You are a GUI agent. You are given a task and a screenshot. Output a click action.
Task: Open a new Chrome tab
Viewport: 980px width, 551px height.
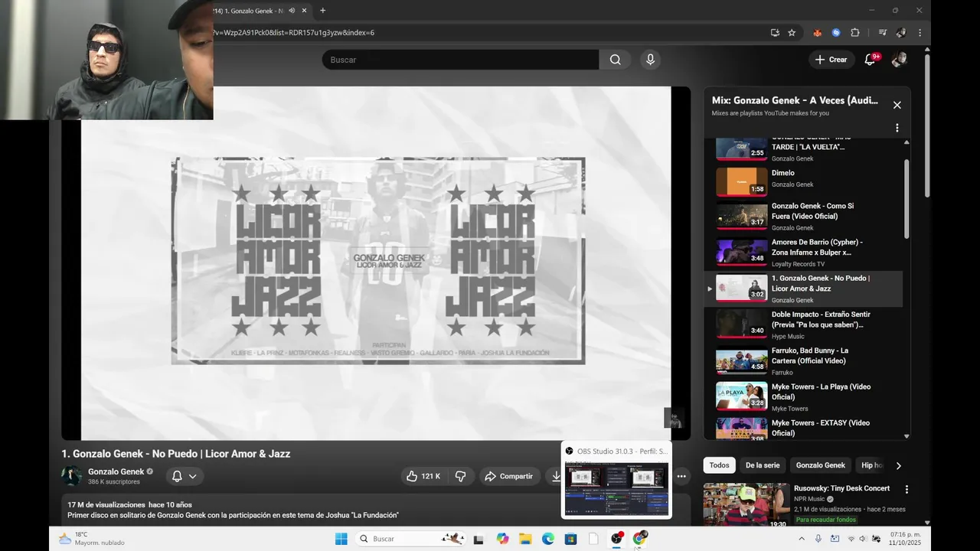(322, 11)
